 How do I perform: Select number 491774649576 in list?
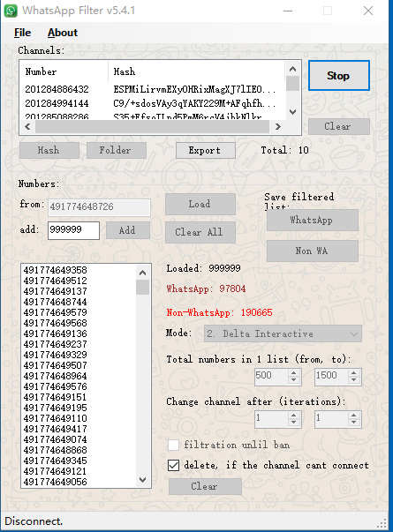pos(55,386)
